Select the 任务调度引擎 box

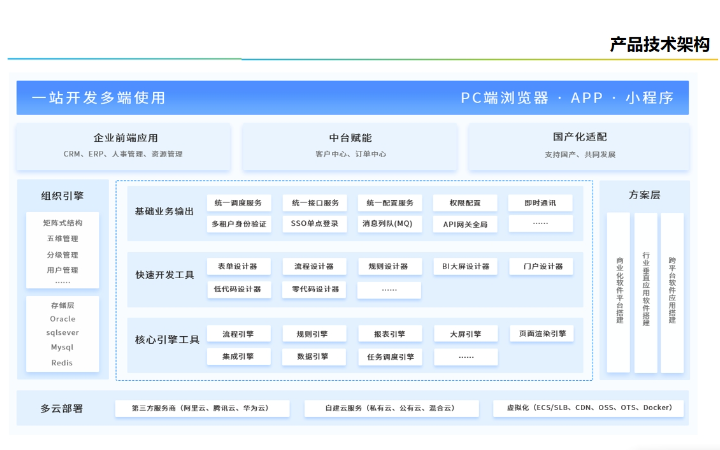point(388,356)
